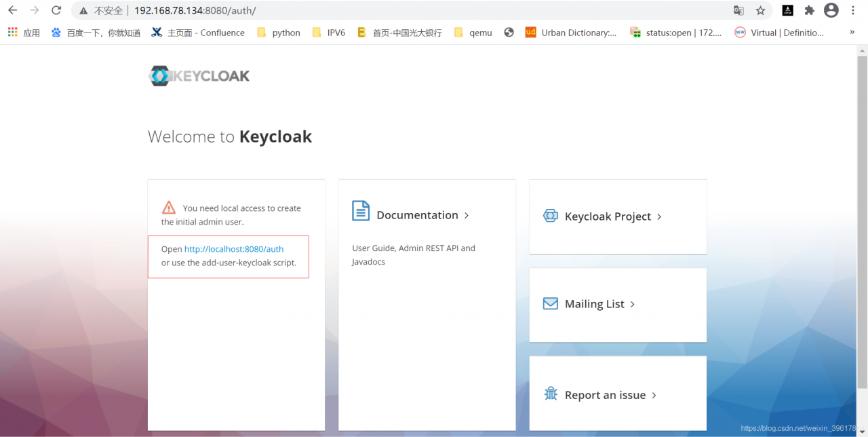Screen dimensions: 868x437
Task: Open the extensions puzzle icon
Action: coord(809,10)
